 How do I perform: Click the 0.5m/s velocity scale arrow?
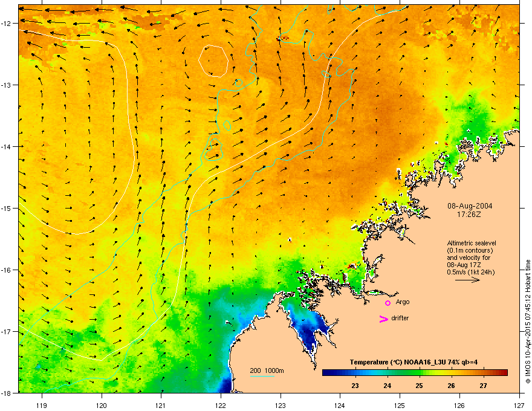pyautogui.click(x=467, y=280)
